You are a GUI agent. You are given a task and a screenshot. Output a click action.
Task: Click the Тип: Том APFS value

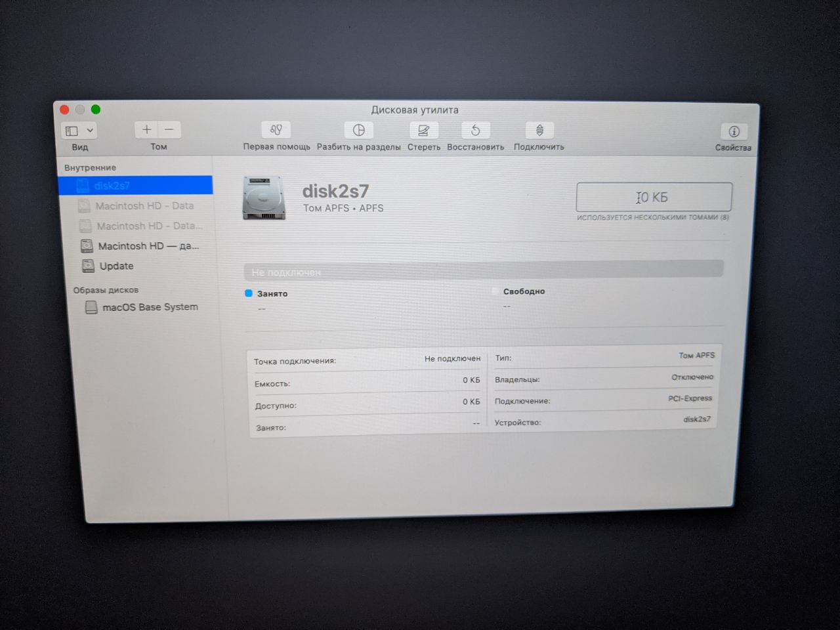(x=696, y=355)
